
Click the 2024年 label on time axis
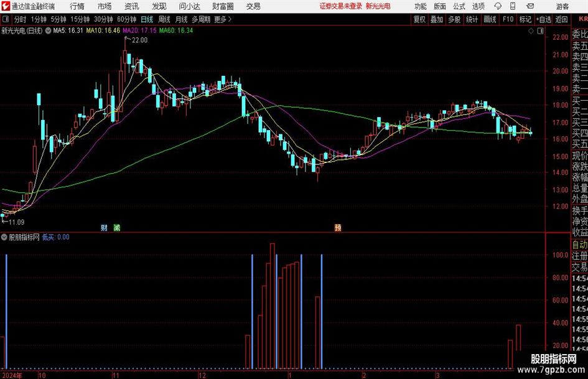click(x=12, y=375)
